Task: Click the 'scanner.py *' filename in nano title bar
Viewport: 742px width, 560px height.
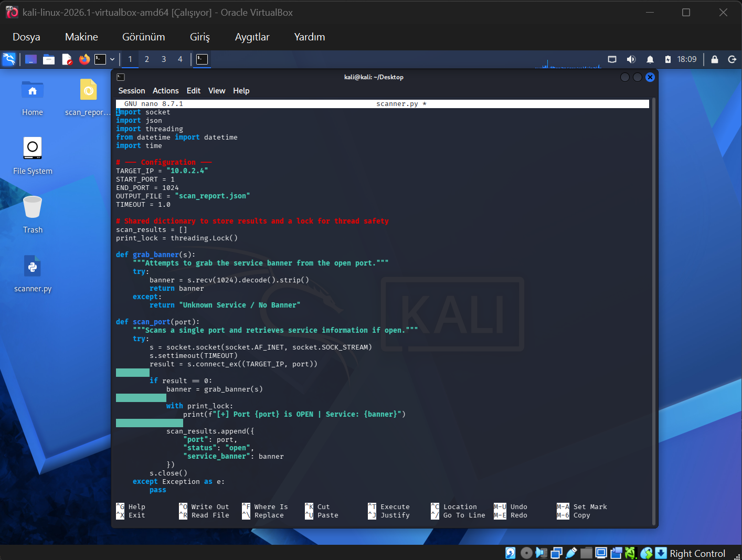Action: coord(401,104)
